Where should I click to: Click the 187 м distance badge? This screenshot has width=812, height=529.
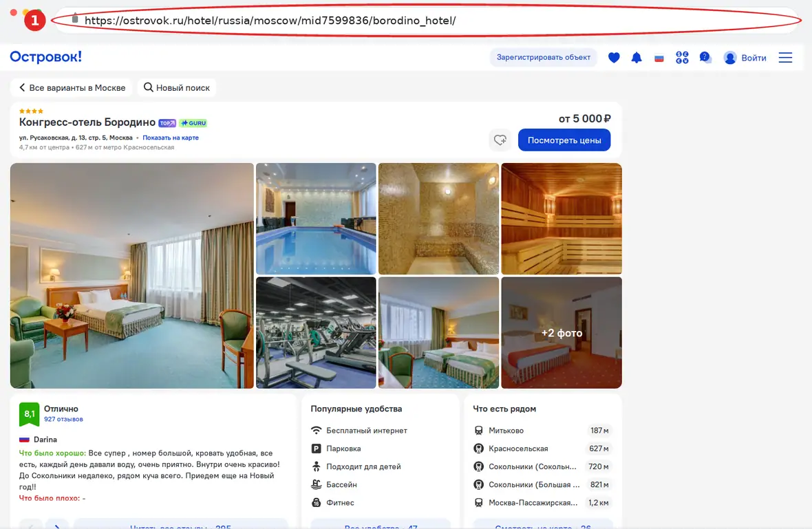click(x=599, y=430)
